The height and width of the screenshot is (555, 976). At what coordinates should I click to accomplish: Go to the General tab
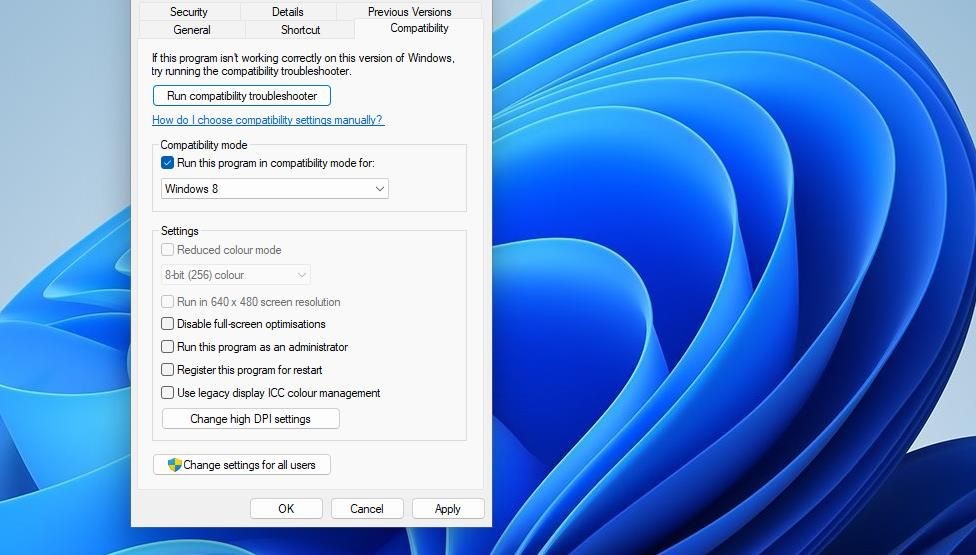click(x=192, y=29)
